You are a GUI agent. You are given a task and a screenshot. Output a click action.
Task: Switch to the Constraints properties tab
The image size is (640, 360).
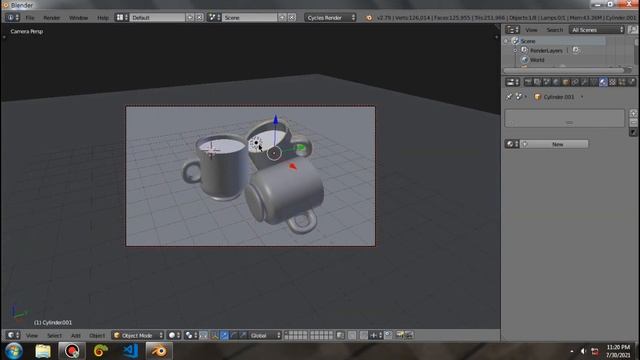coord(575,82)
